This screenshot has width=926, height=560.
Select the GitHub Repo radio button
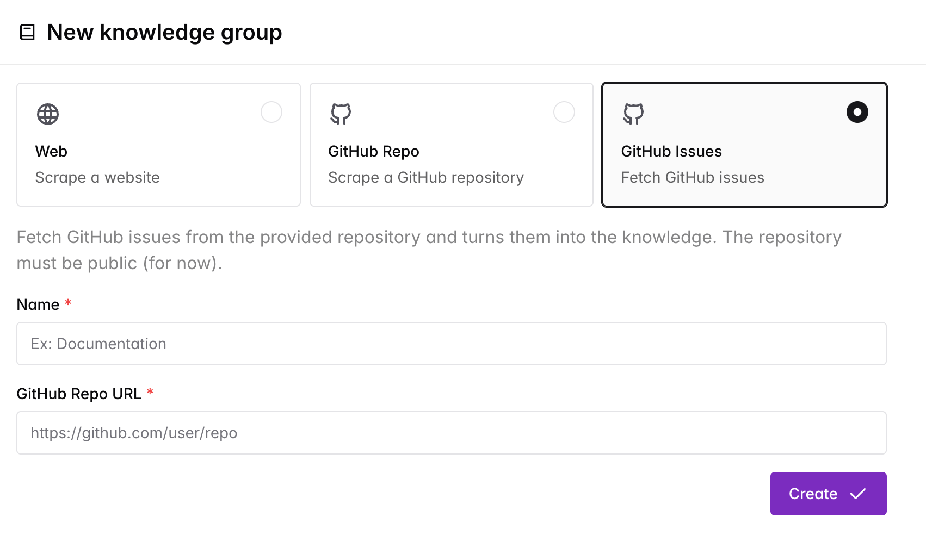(x=564, y=112)
